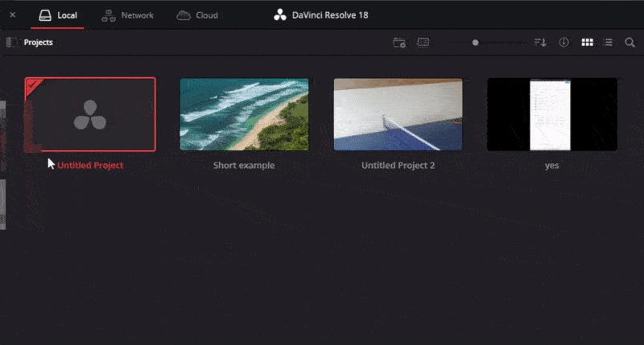Switch to the Local tab
The image size is (644, 345).
(58, 15)
